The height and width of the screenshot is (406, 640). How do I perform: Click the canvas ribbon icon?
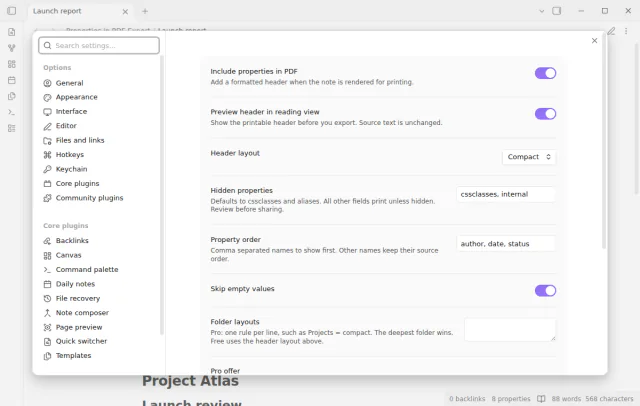[x=11, y=64]
